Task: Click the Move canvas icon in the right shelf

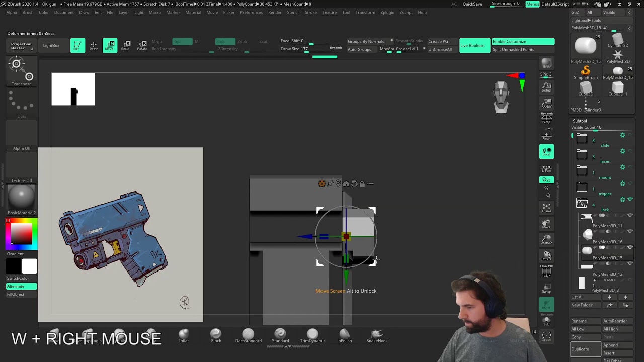Action: 546,224
